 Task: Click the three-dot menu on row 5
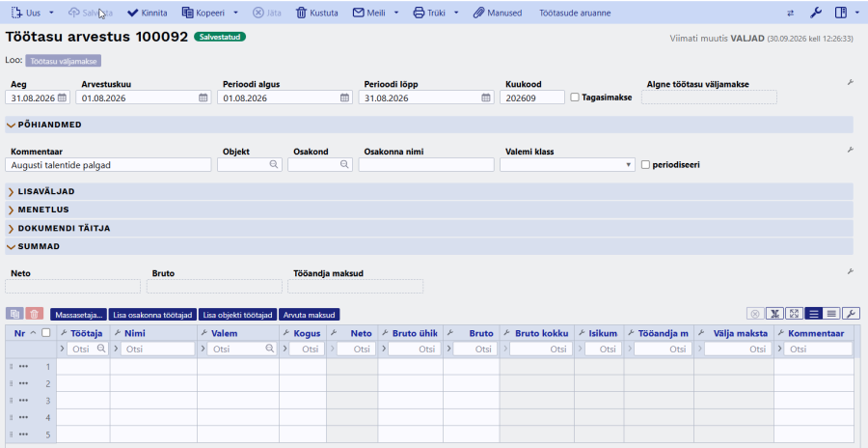[23, 434]
